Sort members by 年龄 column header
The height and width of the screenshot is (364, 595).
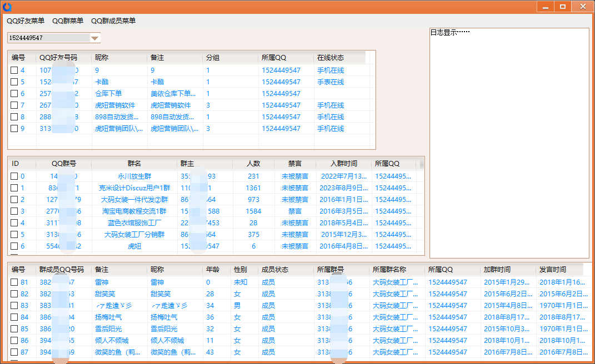point(217,270)
